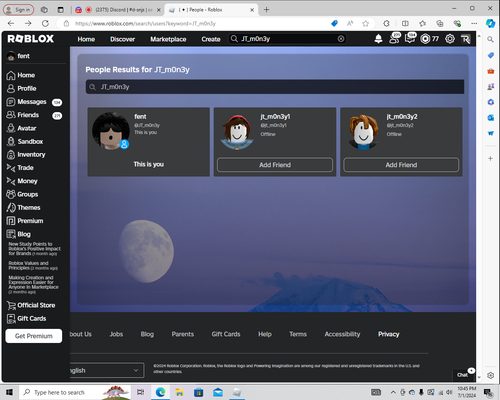
Task: Add jt_m0n3y2 as friend
Action: click(401, 165)
